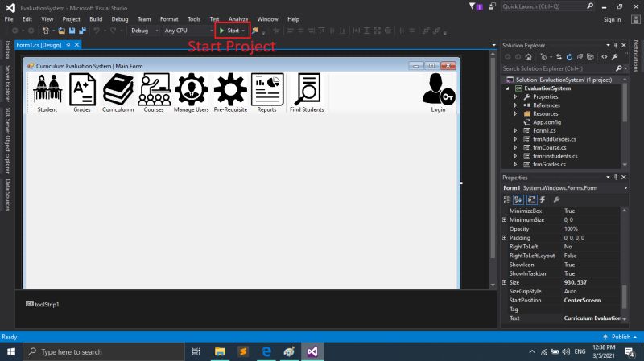Expand the Size property
644x361 pixels.
pyautogui.click(x=505, y=282)
